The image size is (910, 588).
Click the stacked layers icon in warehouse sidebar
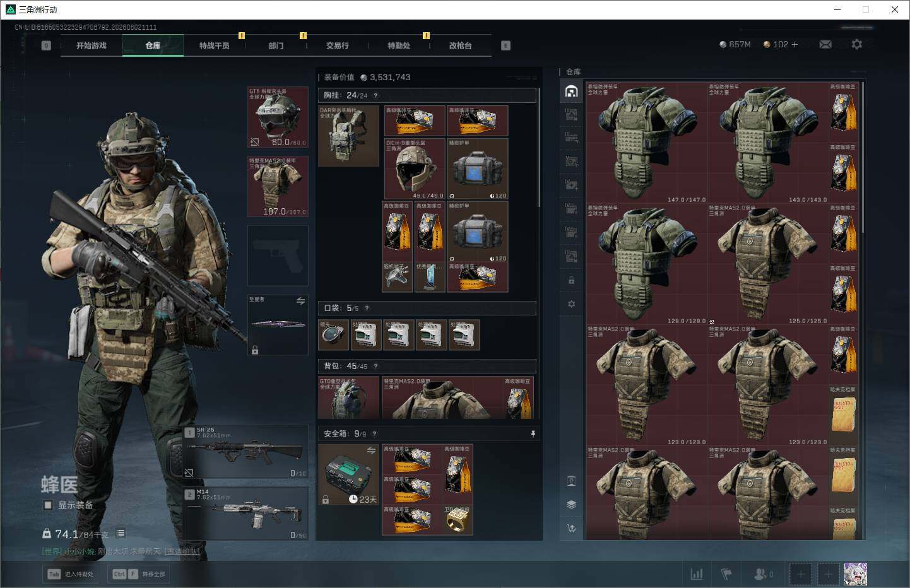571,505
